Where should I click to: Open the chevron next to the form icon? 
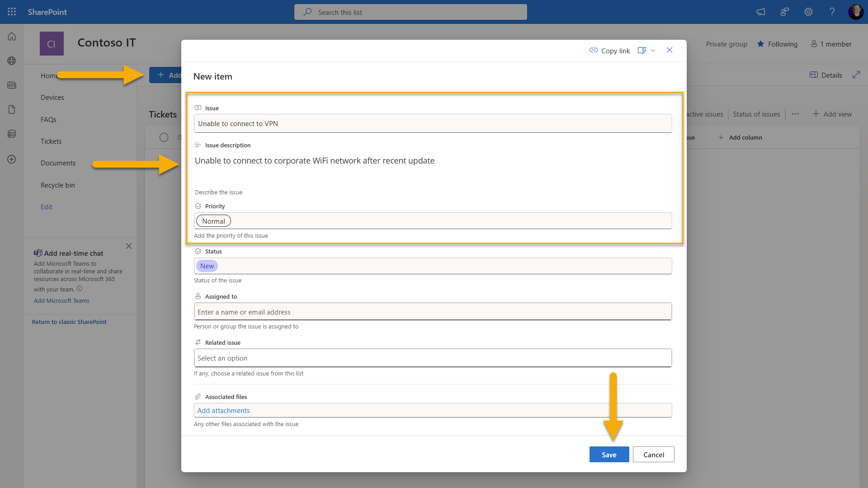(653, 50)
